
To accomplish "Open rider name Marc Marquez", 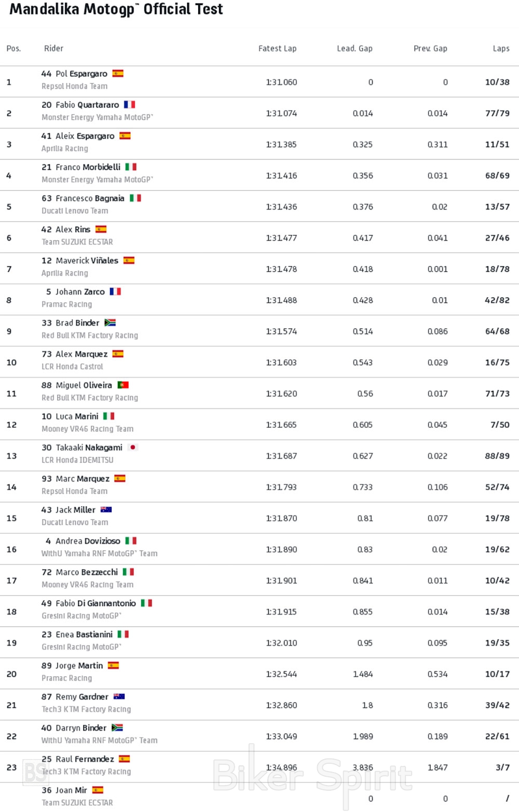I will coord(83,479).
